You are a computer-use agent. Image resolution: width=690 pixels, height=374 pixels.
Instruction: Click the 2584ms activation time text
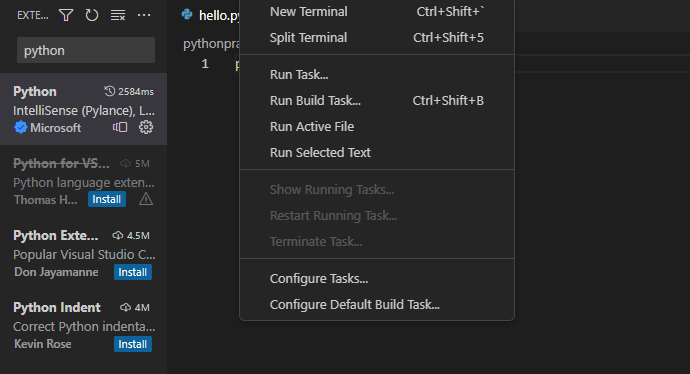click(x=136, y=92)
